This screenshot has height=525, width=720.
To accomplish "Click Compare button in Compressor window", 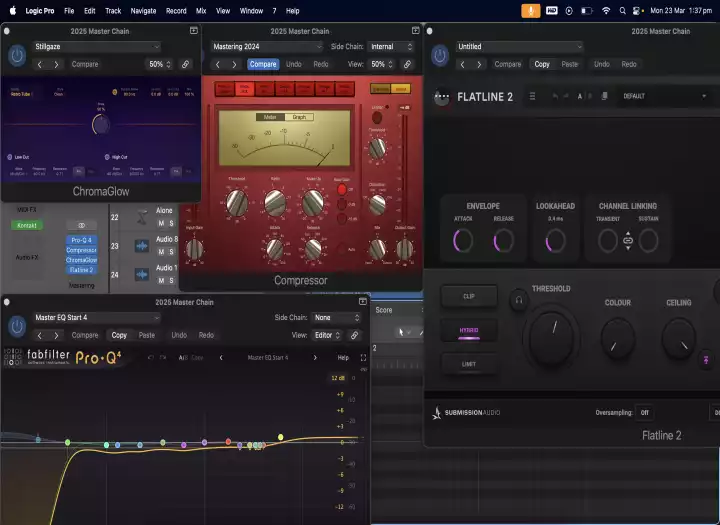I will tap(263, 64).
